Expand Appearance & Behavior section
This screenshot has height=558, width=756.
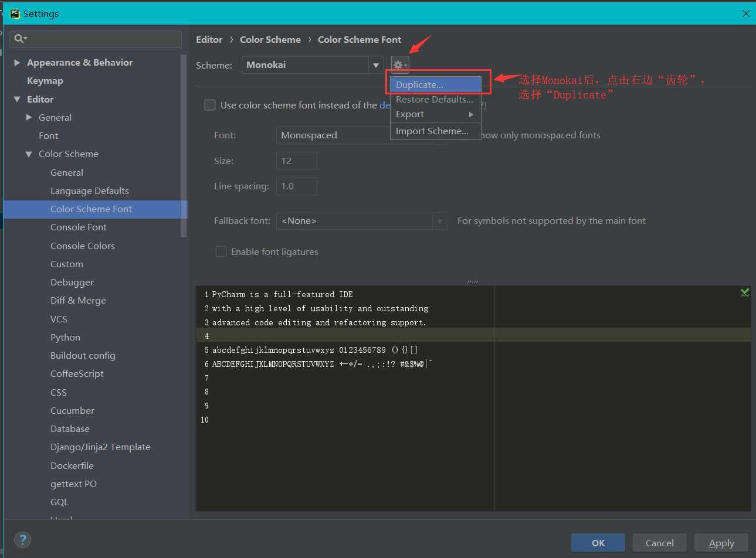coord(17,63)
